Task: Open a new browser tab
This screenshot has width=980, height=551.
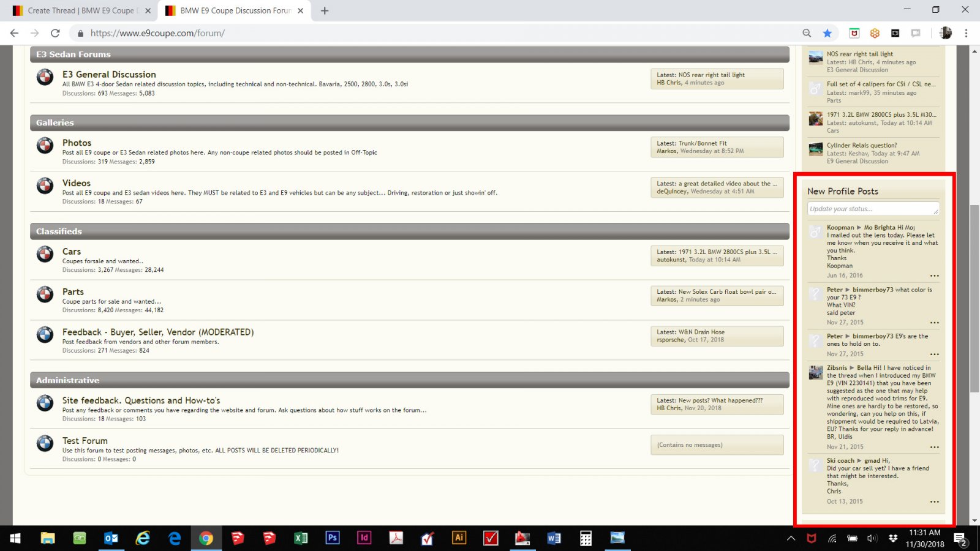Action: [x=325, y=10]
